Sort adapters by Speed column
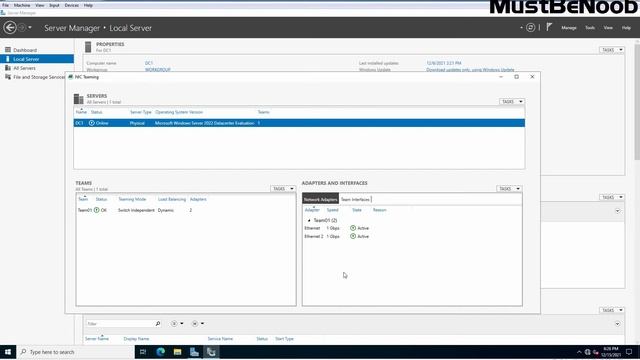This screenshot has height=360, width=640. [333, 210]
